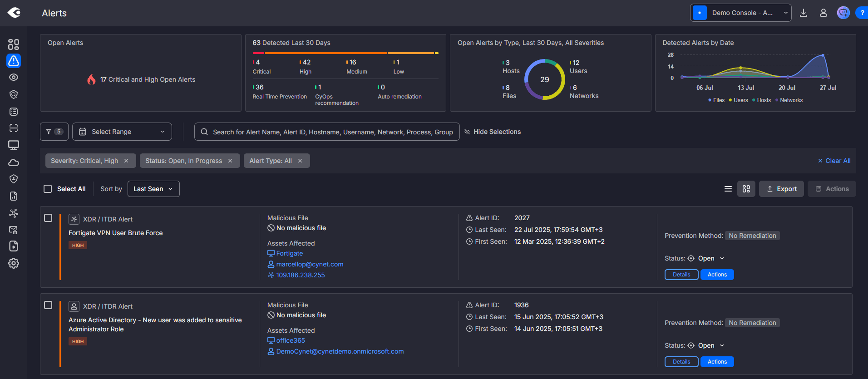Export the alerts list
The image size is (868, 379).
(x=781, y=189)
